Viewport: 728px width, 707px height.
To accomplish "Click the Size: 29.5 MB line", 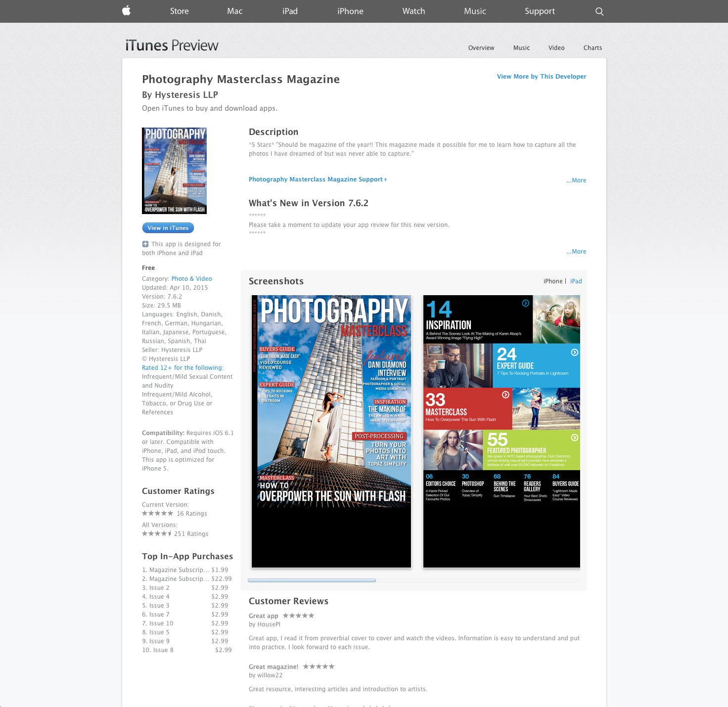I will [161, 306].
